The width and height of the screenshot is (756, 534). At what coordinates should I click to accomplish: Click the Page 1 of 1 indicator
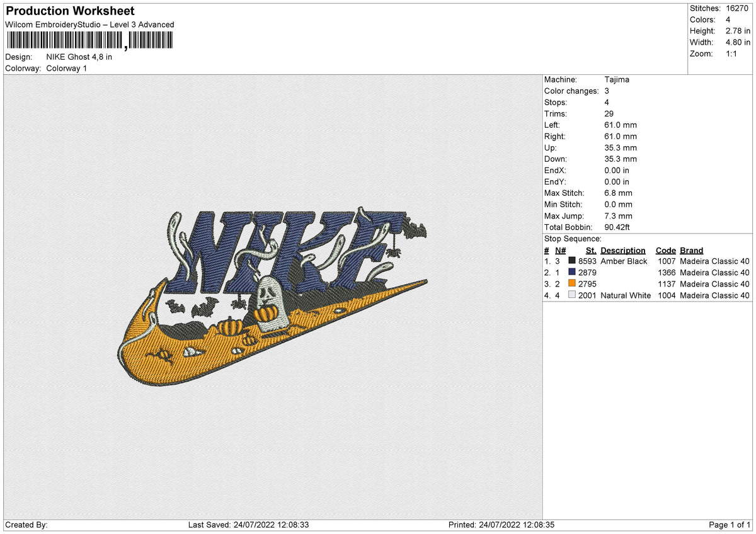coord(730,525)
